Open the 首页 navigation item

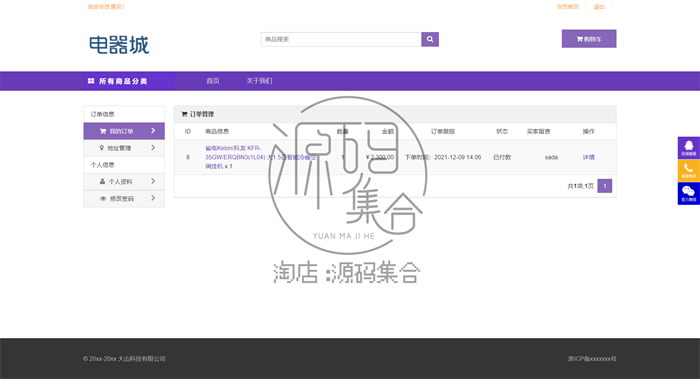tap(212, 81)
